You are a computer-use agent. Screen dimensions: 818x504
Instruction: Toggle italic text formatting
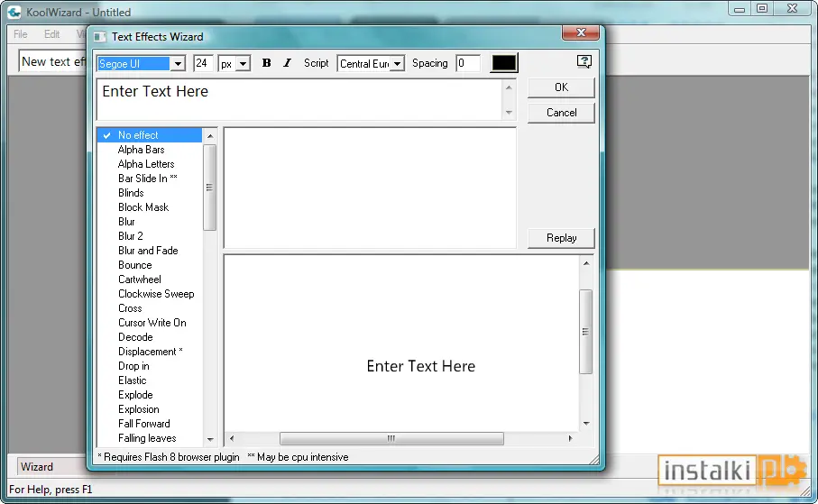click(287, 63)
